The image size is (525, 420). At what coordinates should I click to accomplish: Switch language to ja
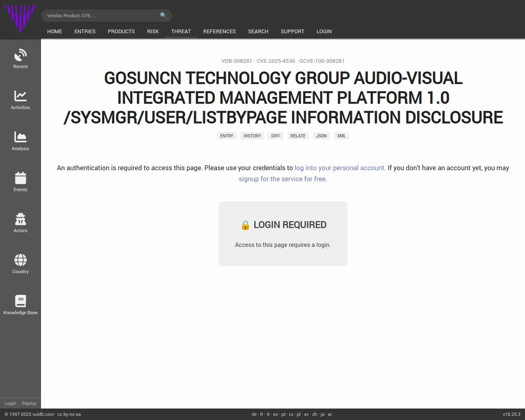click(x=322, y=414)
